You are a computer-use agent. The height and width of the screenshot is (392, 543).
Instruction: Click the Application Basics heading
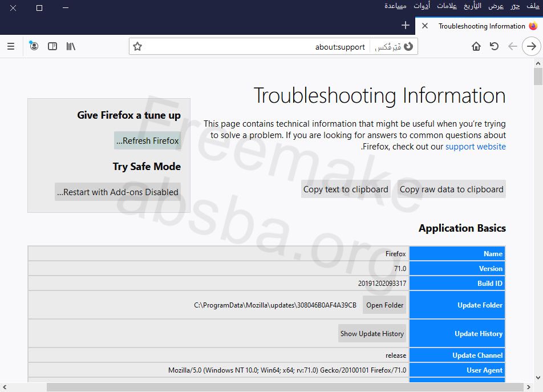click(462, 228)
